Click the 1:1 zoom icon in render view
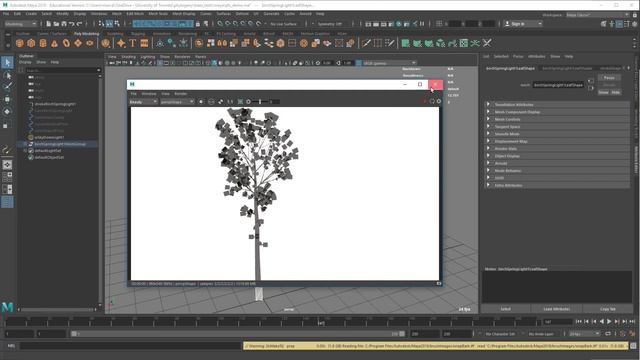 (230, 102)
